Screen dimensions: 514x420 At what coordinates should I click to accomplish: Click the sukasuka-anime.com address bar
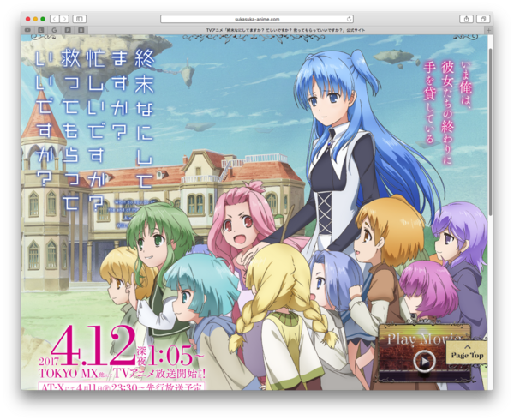[257, 19]
